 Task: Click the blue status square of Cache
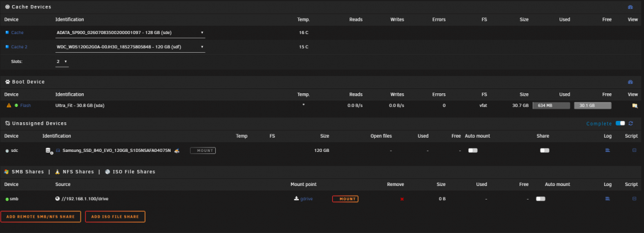pyautogui.click(x=7, y=32)
